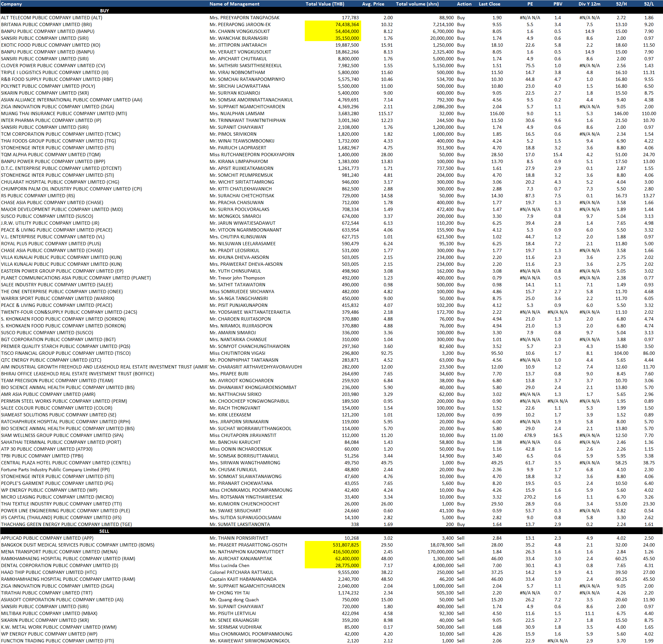The height and width of the screenshot is (644, 663).
Task: Click PE value 270.2 cell
Action: (x=530, y=497)
